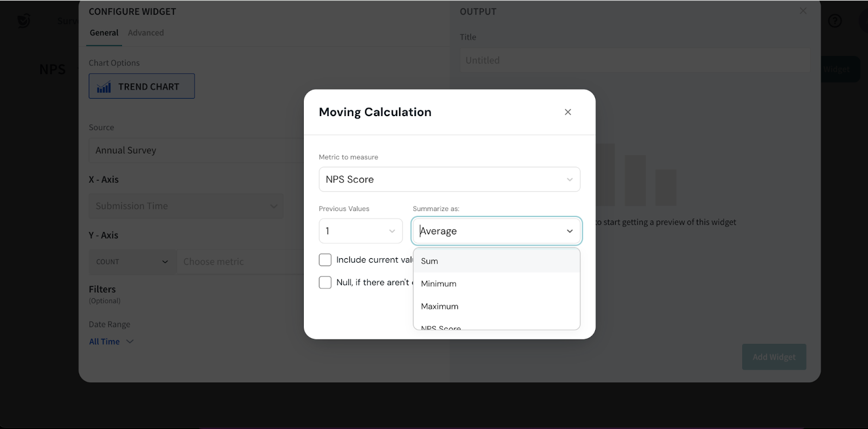Check the Null if there aren't enough checkbox
This screenshot has height=429, width=868.
point(325,283)
